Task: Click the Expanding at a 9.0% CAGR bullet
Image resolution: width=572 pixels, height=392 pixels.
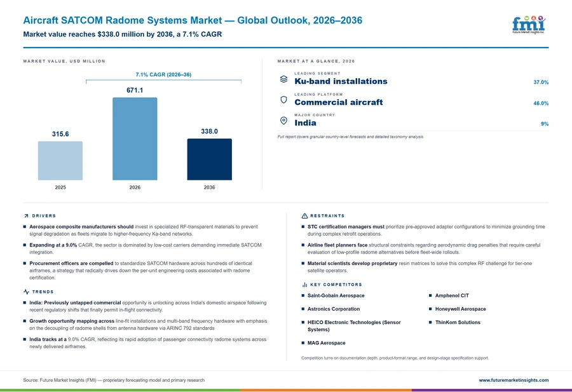Action: tap(145, 248)
